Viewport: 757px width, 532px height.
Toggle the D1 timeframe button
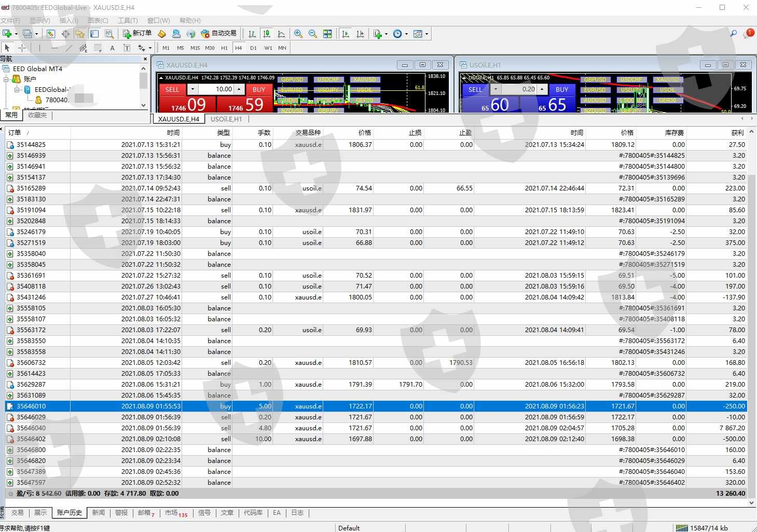pyautogui.click(x=253, y=48)
